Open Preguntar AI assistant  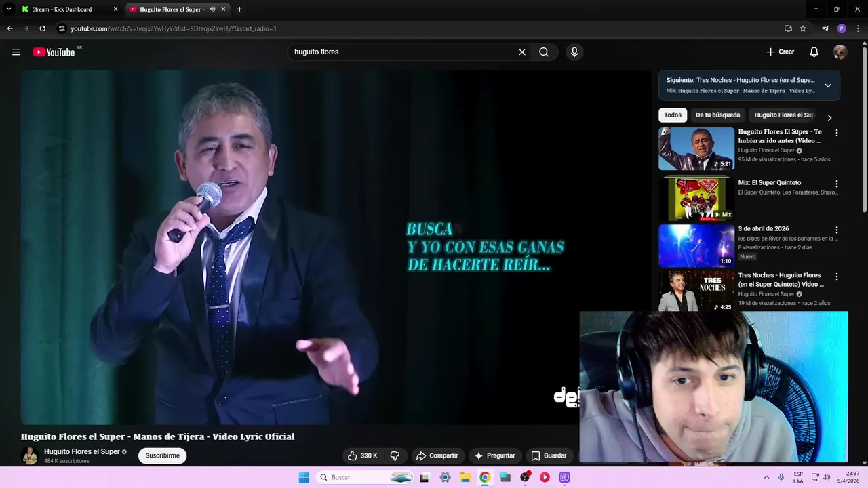click(495, 455)
